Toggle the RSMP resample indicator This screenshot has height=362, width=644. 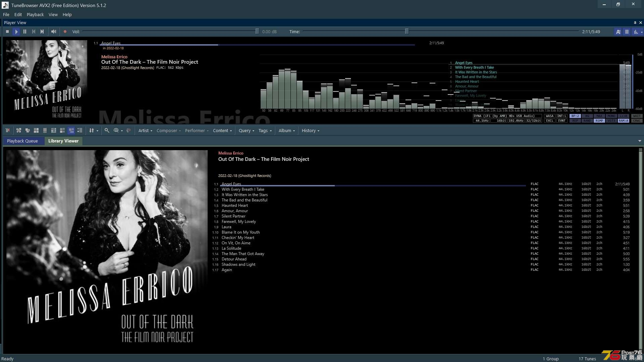tap(599, 121)
